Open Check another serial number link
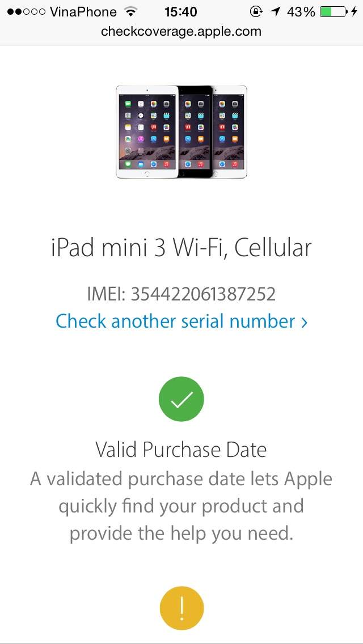The width and height of the screenshot is (363, 644). [181, 321]
